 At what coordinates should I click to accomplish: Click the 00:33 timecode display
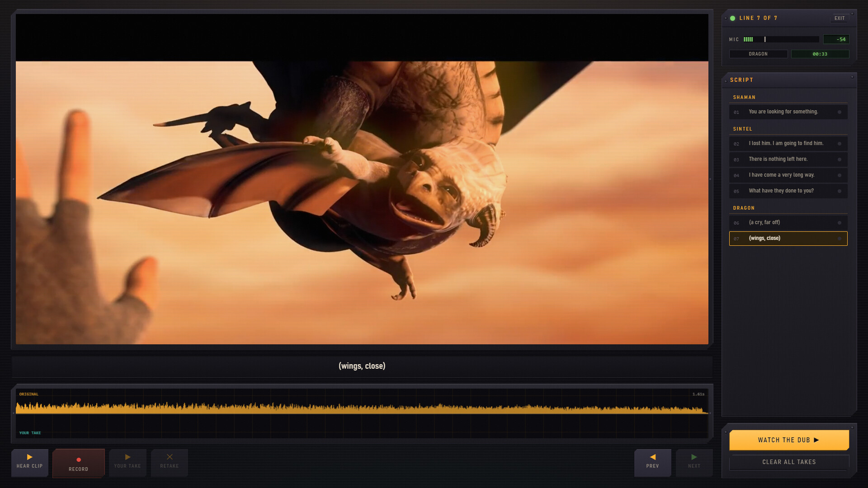(x=820, y=54)
